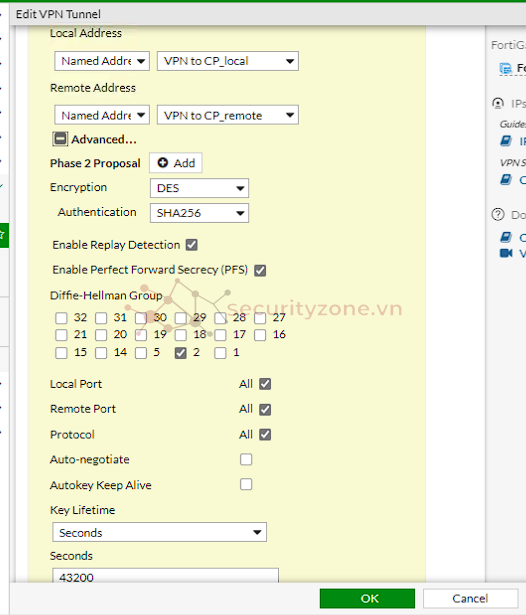
Task: Open the Guides book icon
Action: pyautogui.click(x=506, y=140)
